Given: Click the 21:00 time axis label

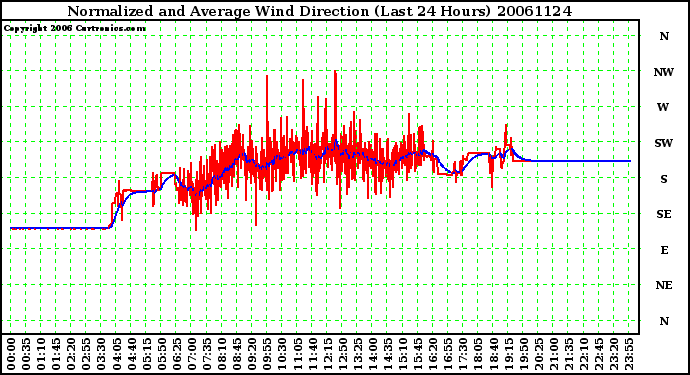Looking at the screenshot, I should (x=554, y=354).
